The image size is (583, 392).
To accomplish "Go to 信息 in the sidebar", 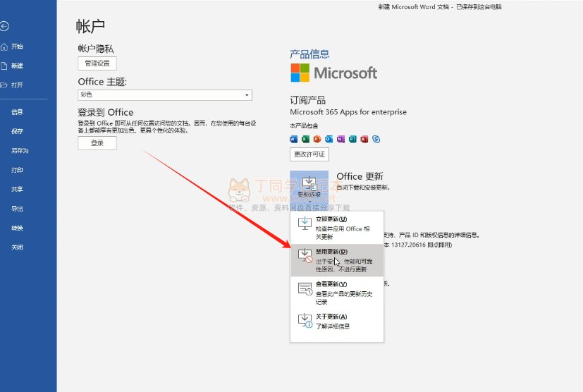I will [17, 112].
